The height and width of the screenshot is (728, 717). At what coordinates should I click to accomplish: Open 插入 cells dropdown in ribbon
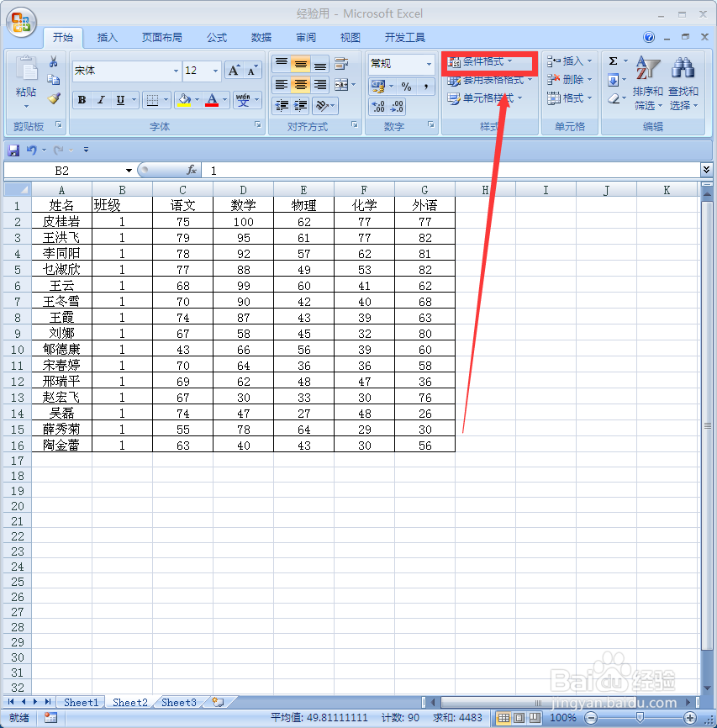[570, 61]
